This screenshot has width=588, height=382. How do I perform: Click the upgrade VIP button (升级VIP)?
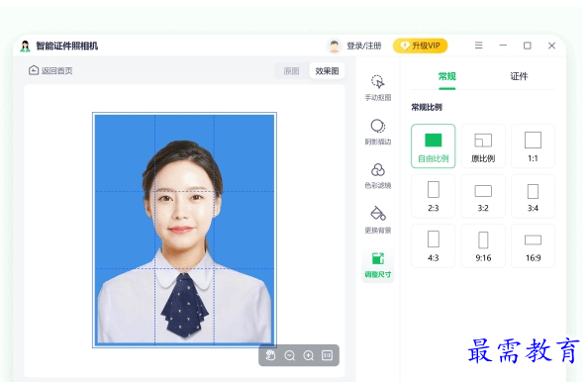[x=420, y=46]
